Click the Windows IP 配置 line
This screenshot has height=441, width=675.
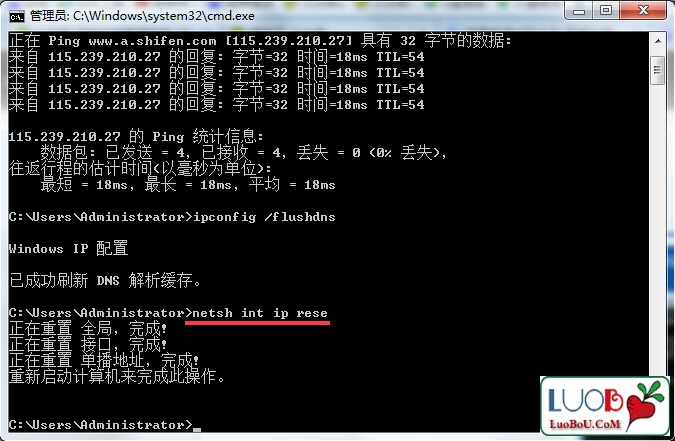pos(68,248)
